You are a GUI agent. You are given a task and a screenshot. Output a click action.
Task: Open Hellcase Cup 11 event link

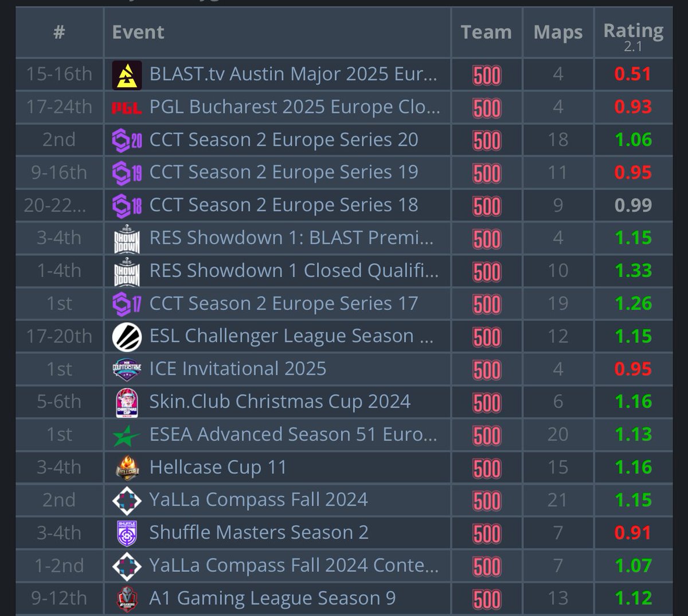point(218,467)
